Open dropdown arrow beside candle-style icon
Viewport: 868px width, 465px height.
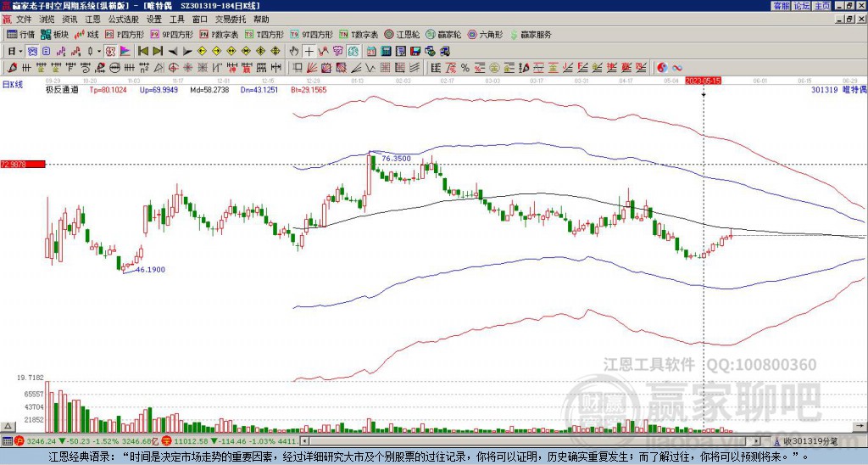click(99, 51)
